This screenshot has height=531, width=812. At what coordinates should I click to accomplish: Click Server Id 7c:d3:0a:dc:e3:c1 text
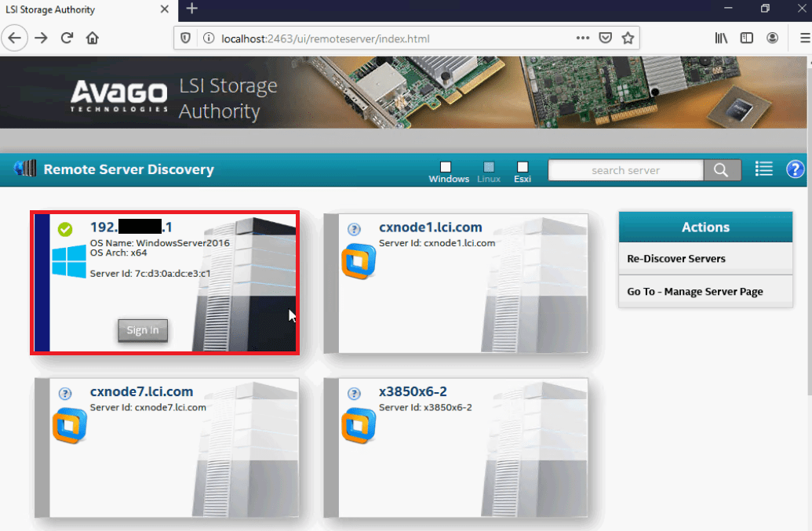click(x=150, y=273)
